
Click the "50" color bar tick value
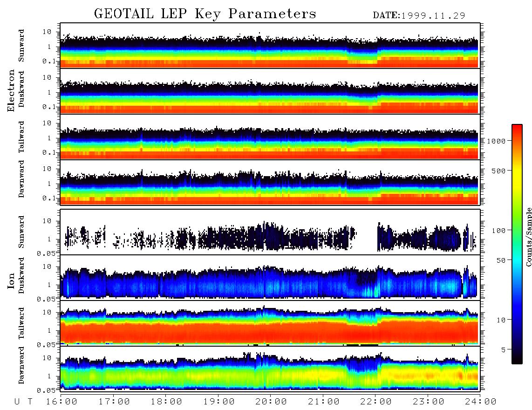(x=500, y=260)
